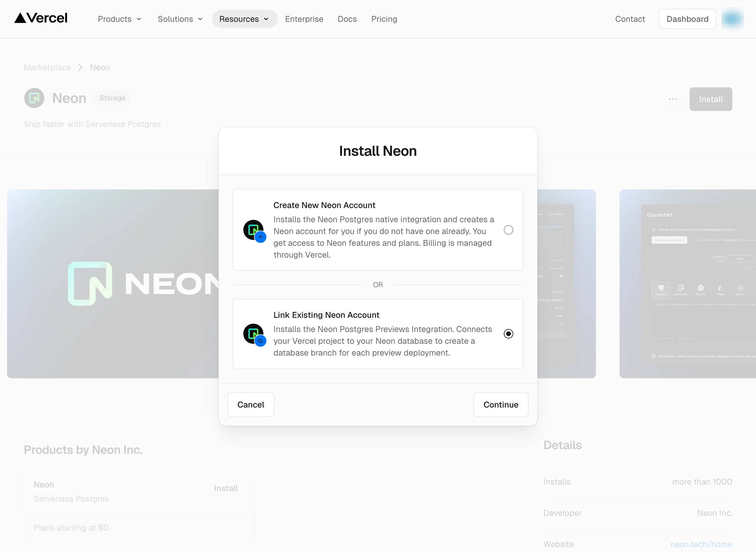Click the Developer label in Details
The height and width of the screenshot is (553, 756).
[x=562, y=513]
